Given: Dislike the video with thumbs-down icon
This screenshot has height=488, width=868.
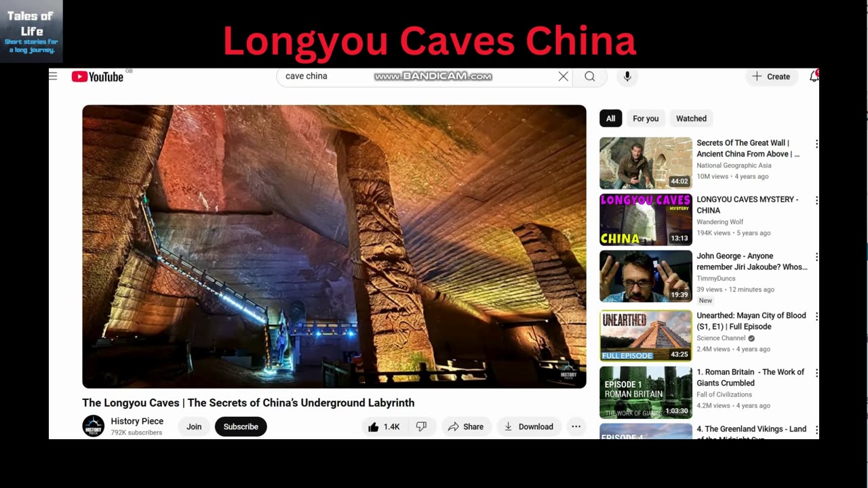Looking at the screenshot, I should [x=421, y=427].
